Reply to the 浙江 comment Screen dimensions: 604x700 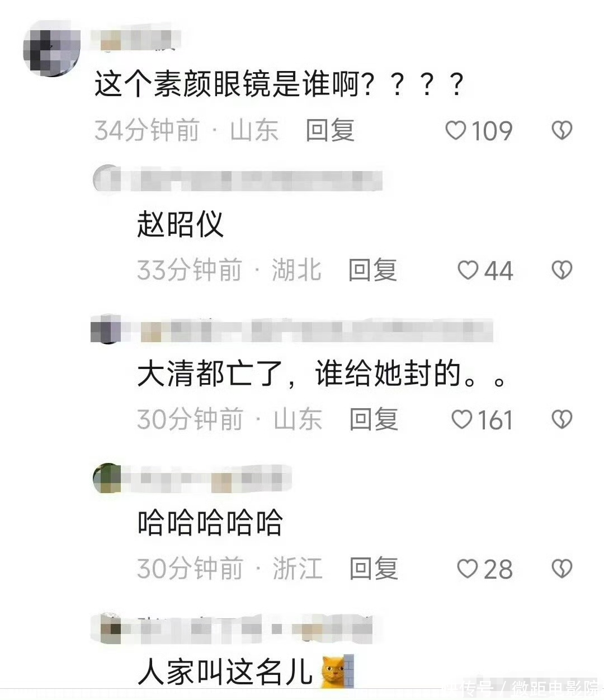tap(374, 569)
